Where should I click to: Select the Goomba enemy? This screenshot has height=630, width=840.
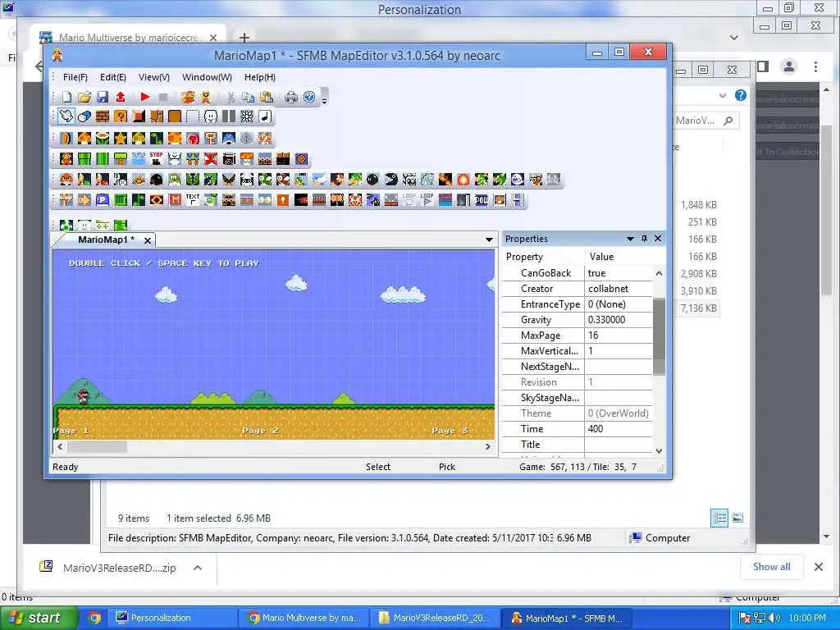66,180
